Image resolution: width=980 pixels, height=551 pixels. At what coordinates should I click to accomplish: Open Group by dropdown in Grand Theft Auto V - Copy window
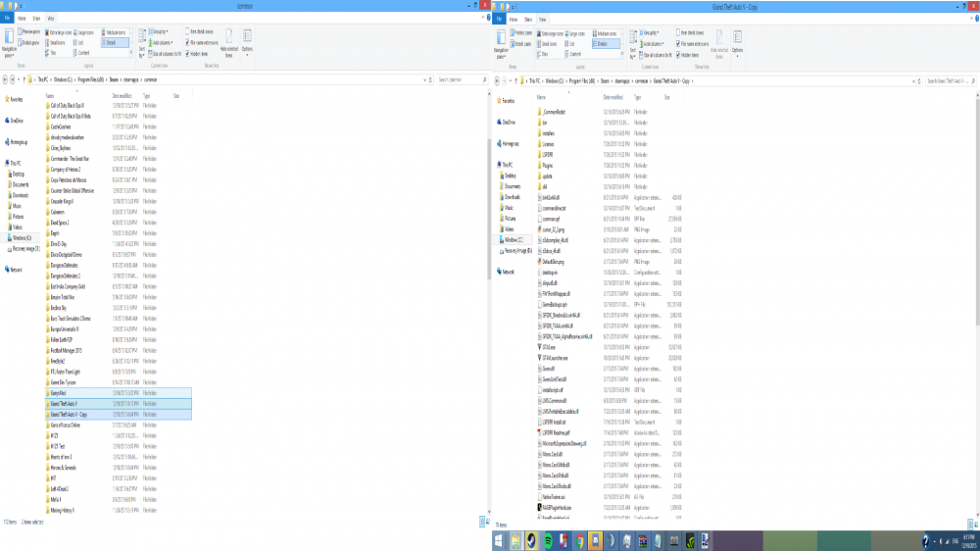[649, 33]
